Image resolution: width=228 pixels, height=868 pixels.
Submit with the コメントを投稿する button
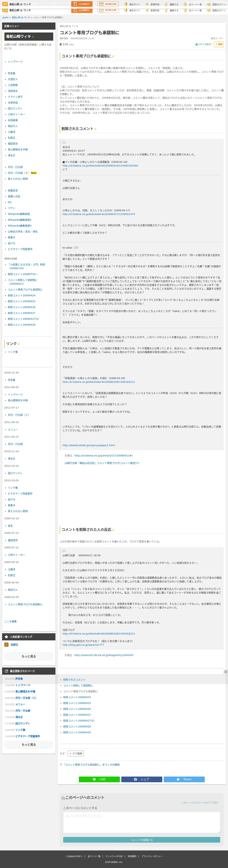point(142,840)
